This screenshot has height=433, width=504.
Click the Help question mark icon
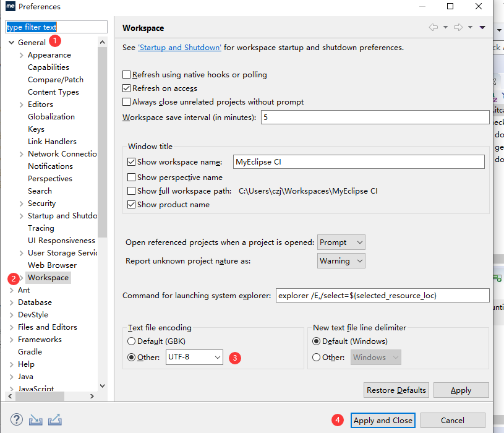(17, 420)
